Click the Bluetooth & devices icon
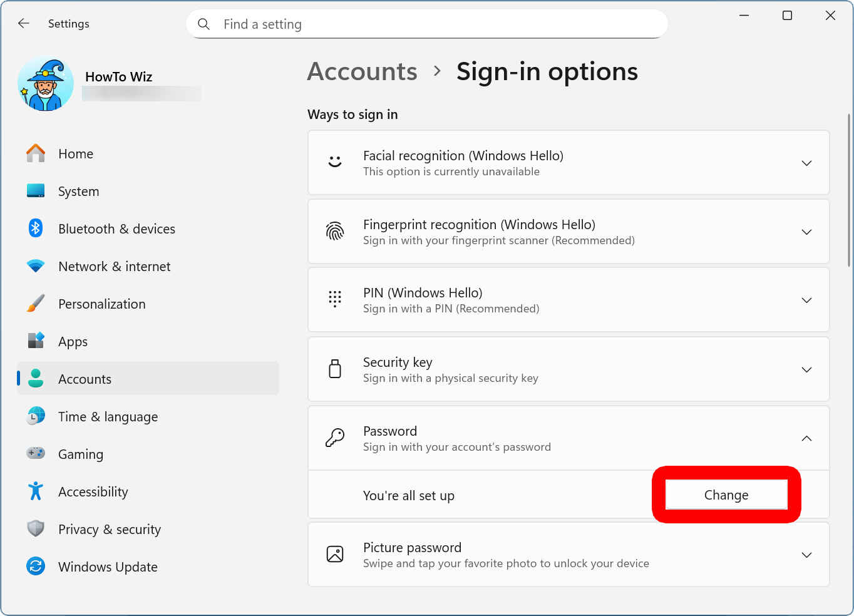This screenshot has height=616, width=854. pos(36,228)
